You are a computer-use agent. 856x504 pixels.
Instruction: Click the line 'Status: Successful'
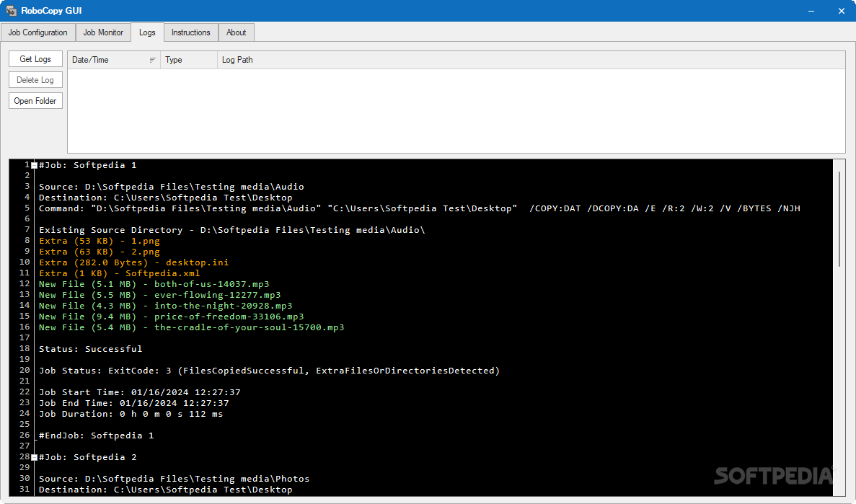pos(91,349)
